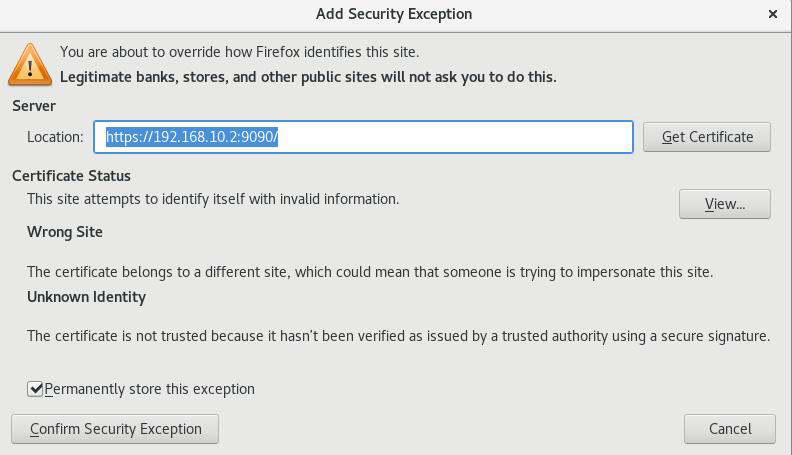
Task: Click the Location label
Action: 55,137
